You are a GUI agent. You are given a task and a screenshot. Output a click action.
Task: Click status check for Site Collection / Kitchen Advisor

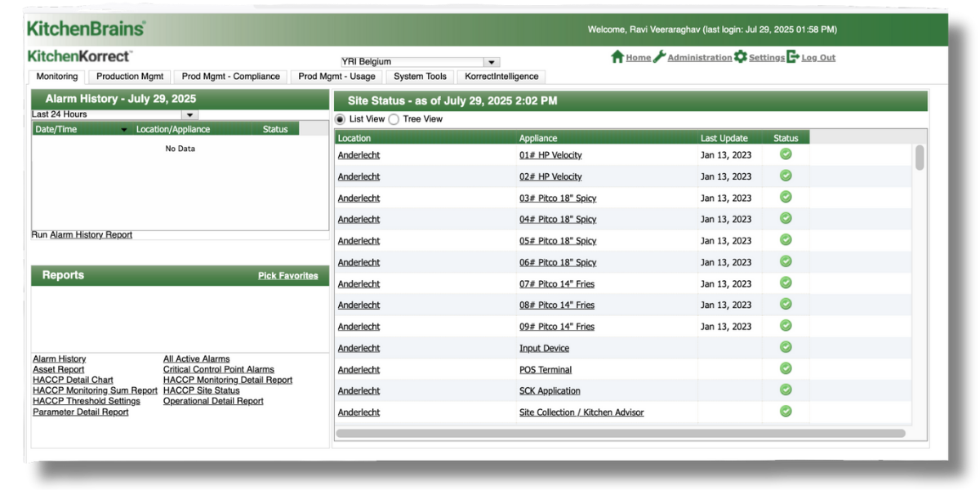(786, 412)
